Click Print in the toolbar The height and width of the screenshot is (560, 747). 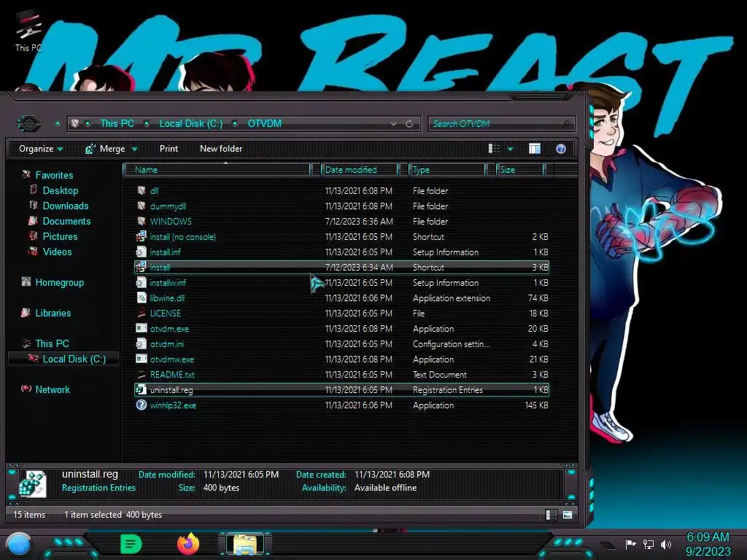pyautogui.click(x=169, y=149)
